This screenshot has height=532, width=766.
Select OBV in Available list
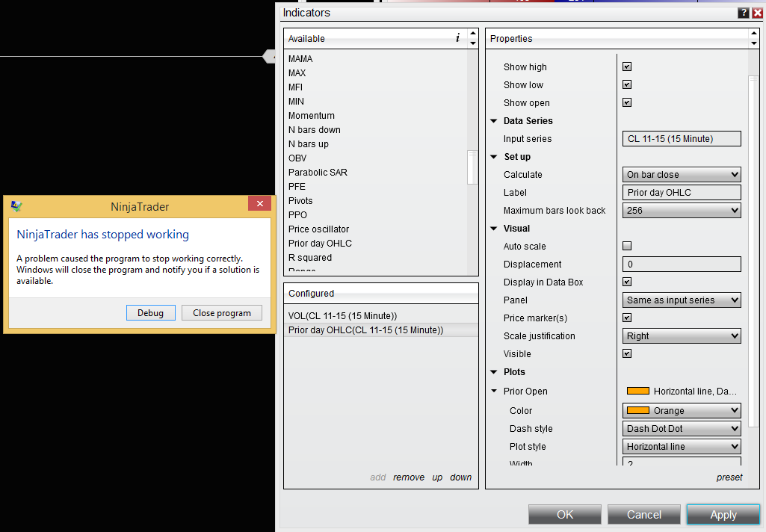pos(297,158)
